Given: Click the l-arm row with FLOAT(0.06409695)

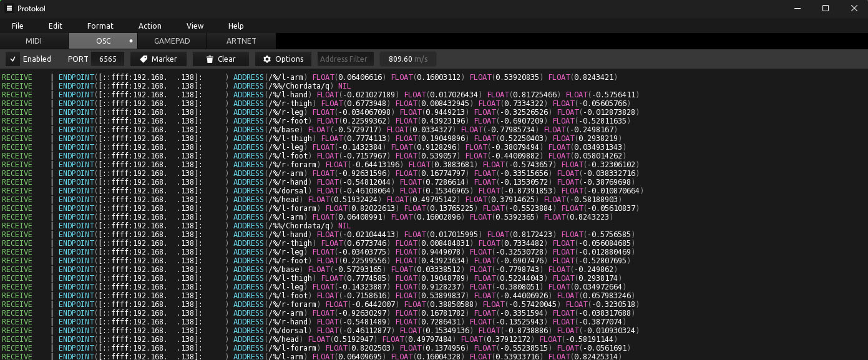Looking at the screenshot, I should tap(311, 356).
